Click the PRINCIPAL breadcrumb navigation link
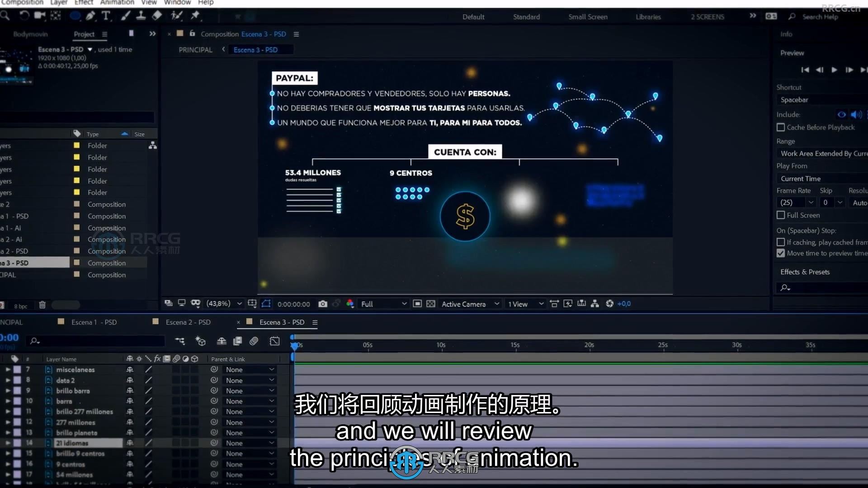This screenshot has width=868, height=488. [x=195, y=49]
